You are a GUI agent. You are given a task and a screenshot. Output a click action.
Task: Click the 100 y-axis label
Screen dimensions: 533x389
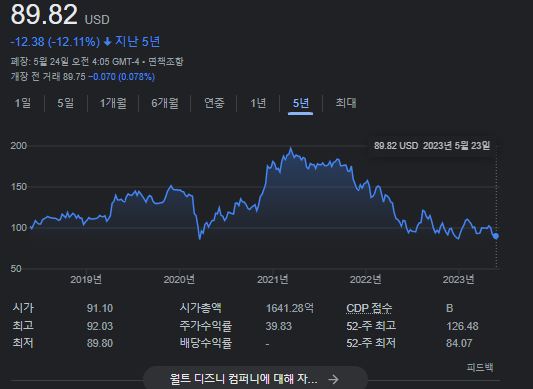19,228
